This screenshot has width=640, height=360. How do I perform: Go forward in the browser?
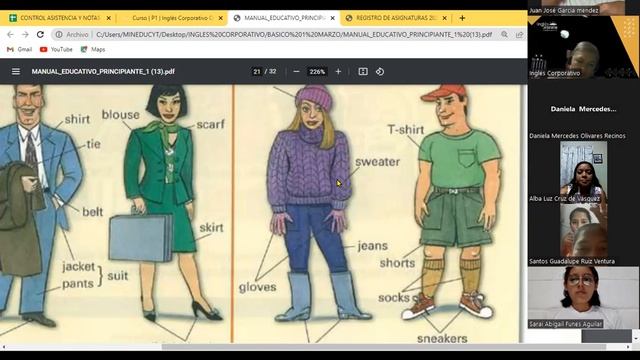click(x=25, y=35)
